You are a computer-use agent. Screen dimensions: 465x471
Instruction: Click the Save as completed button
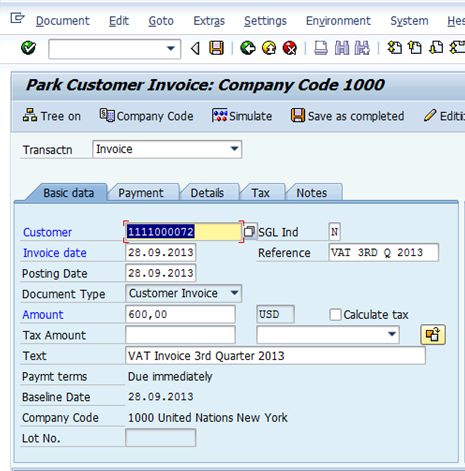pyautogui.click(x=347, y=116)
